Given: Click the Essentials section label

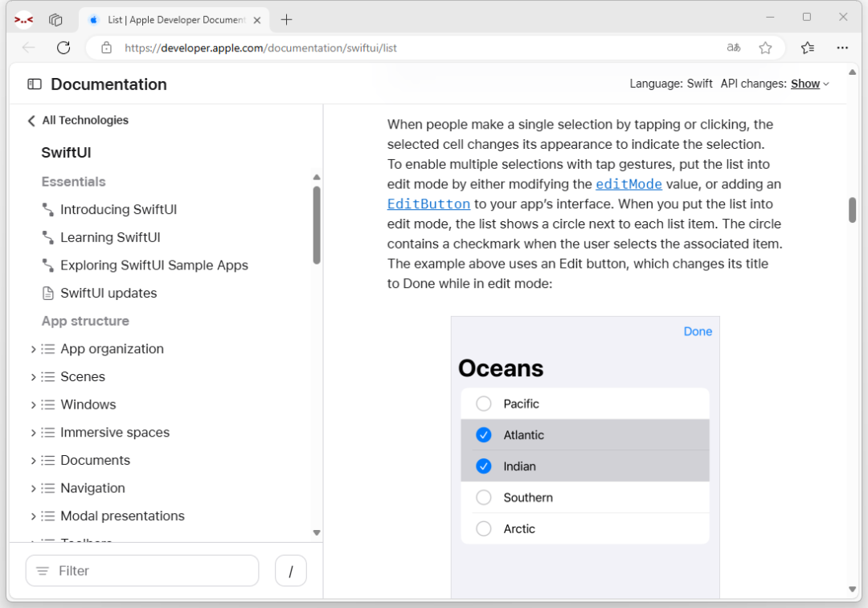Looking at the screenshot, I should 74,182.
